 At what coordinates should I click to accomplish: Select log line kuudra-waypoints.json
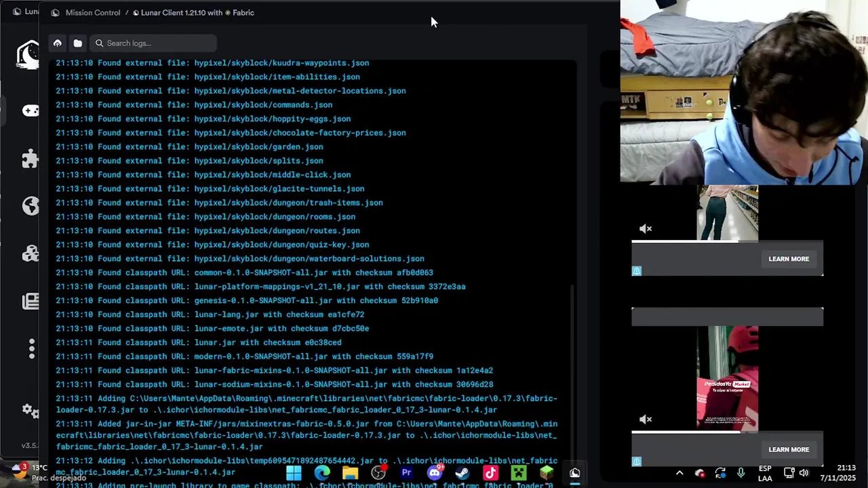coord(212,63)
